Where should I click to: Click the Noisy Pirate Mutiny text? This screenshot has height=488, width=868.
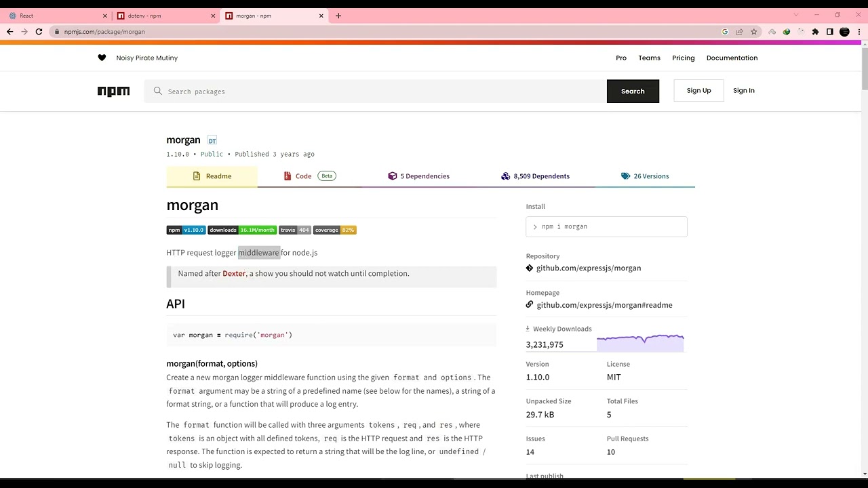pos(147,58)
